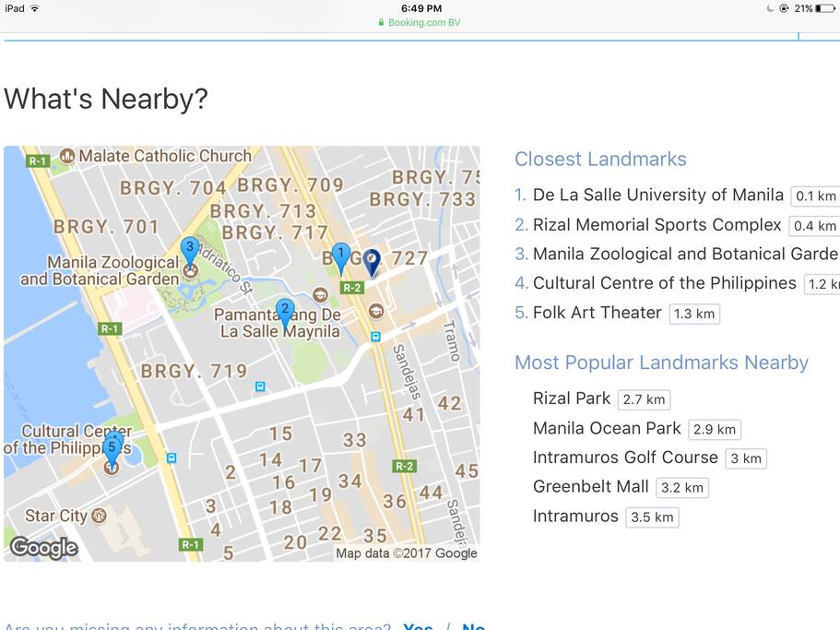Click the Rizal Park landmark entry
This screenshot has width=840, height=630.
[572, 398]
